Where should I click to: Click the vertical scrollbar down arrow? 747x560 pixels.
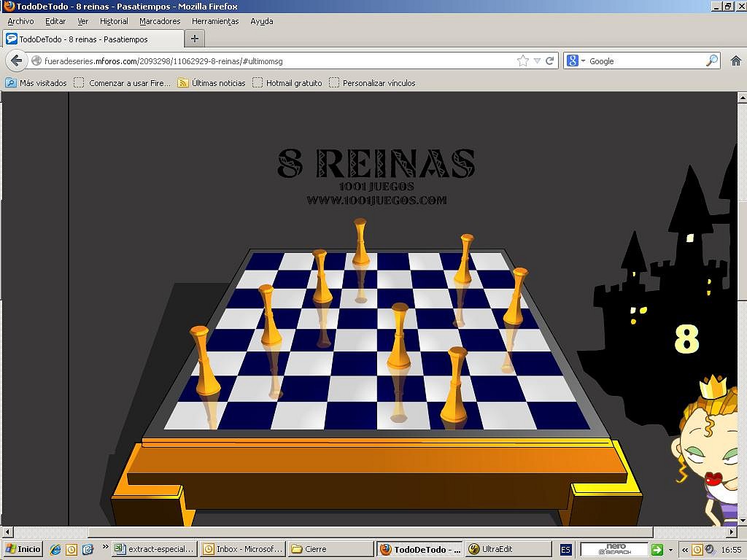(x=742, y=521)
